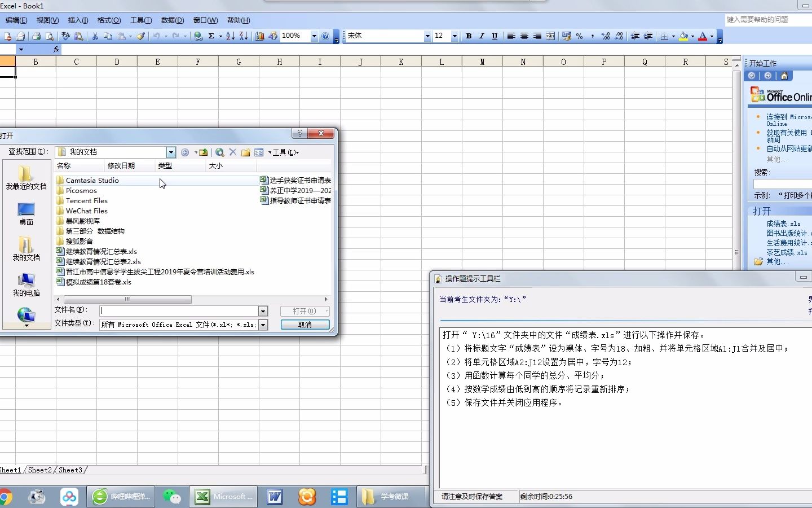Click the Sort Ascending icon
Viewport: 812px width, 508px height.
[230, 36]
